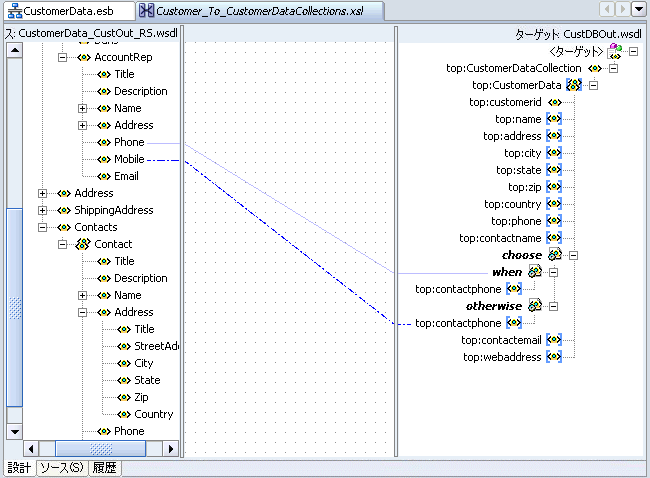The width and height of the screenshot is (650, 478).
Task: Click the otherwise XSLT construct icon
Action: tap(535, 306)
